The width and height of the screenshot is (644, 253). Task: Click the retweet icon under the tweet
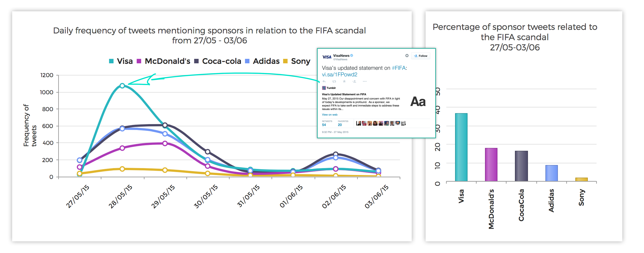click(334, 81)
